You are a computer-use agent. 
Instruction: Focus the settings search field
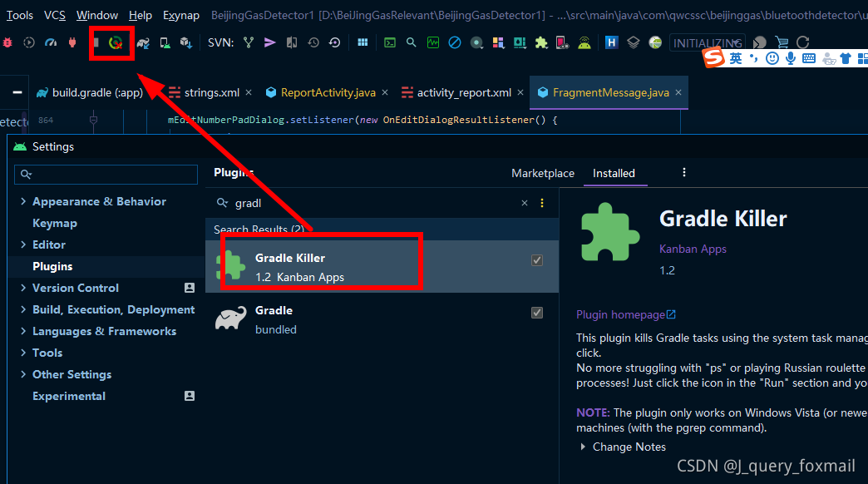click(x=106, y=175)
